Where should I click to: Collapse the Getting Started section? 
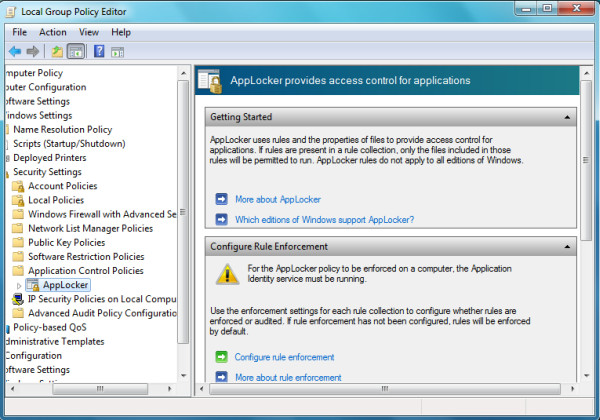tap(567, 117)
